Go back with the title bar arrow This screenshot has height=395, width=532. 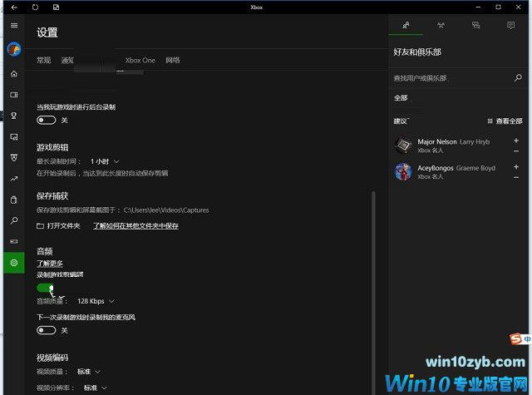(x=14, y=7)
